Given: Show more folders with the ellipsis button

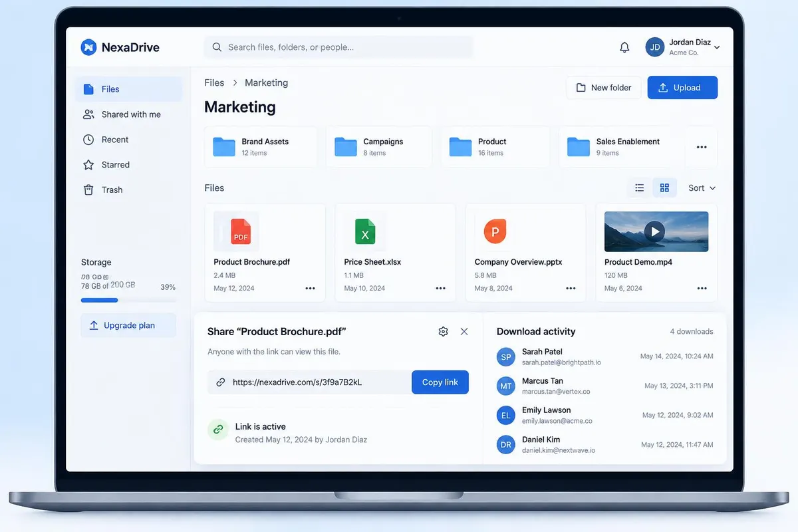Looking at the screenshot, I should [702, 147].
